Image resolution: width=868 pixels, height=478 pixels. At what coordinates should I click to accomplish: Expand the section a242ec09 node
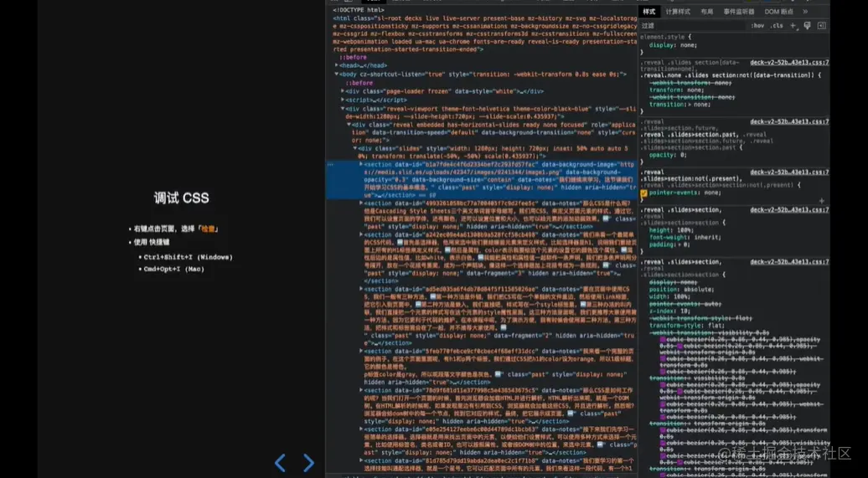coord(361,234)
